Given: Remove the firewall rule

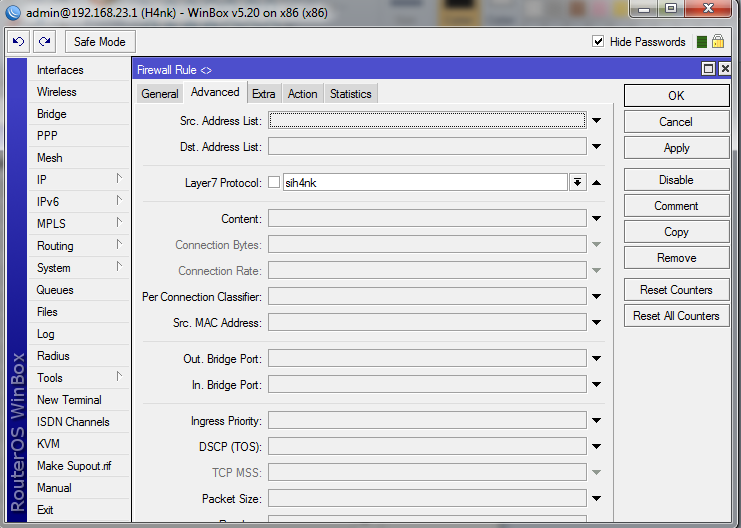Looking at the screenshot, I should (x=676, y=258).
